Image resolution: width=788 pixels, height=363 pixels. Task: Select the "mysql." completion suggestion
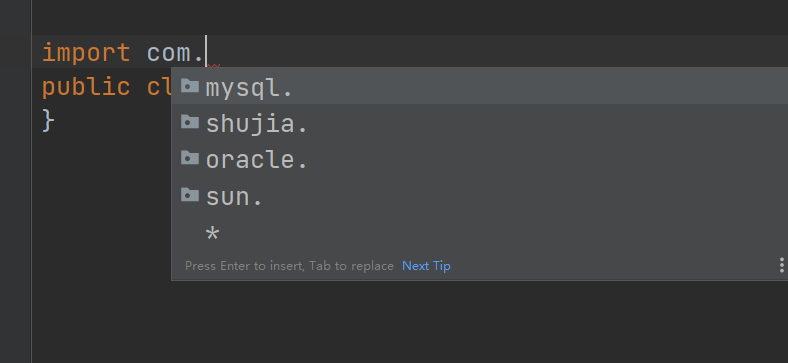[x=479, y=86]
